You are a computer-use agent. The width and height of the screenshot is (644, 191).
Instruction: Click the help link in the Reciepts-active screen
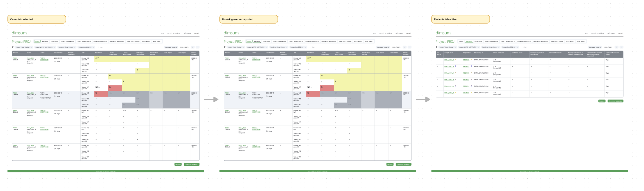pos(587,33)
